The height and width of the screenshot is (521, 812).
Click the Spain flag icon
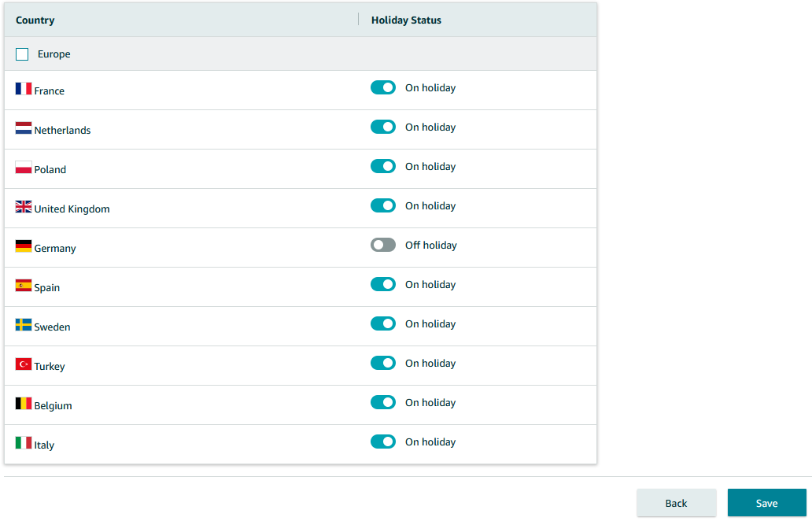click(24, 286)
